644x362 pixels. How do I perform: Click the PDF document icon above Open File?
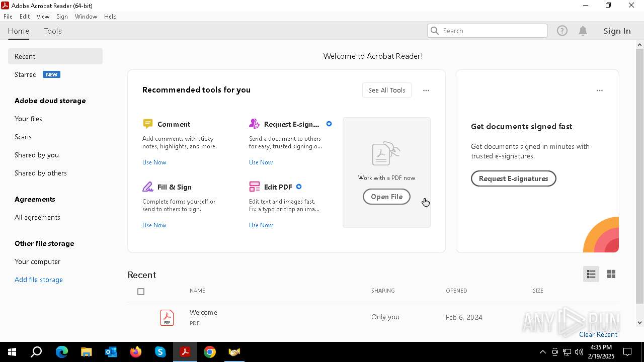pyautogui.click(x=386, y=153)
